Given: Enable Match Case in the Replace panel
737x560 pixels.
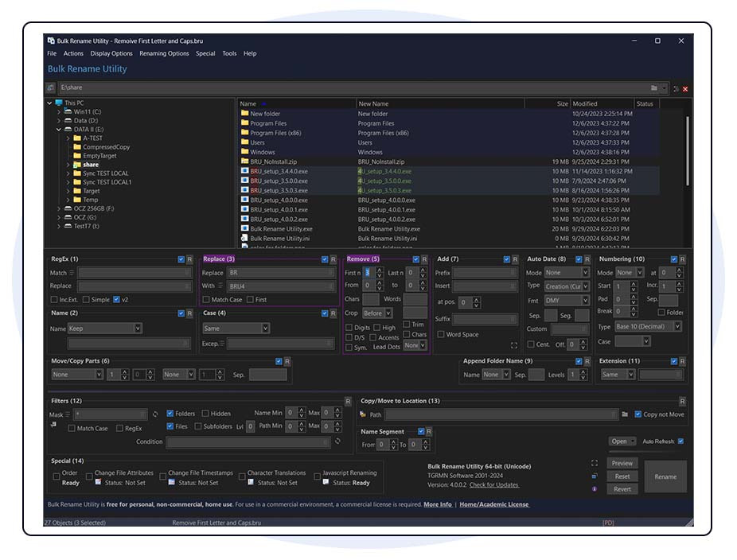Looking at the screenshot, I should click(206, 300).
